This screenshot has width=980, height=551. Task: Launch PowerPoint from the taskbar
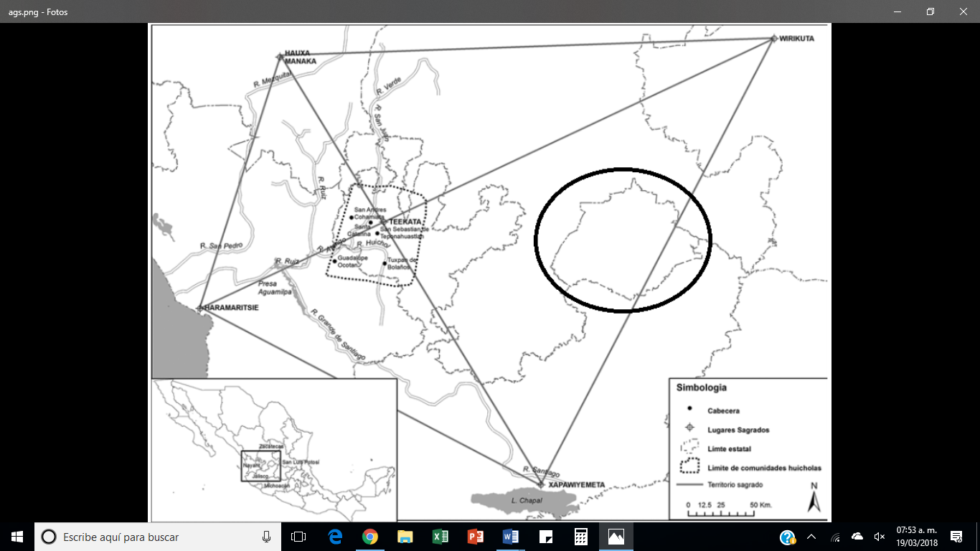click(x=474, y=537)
